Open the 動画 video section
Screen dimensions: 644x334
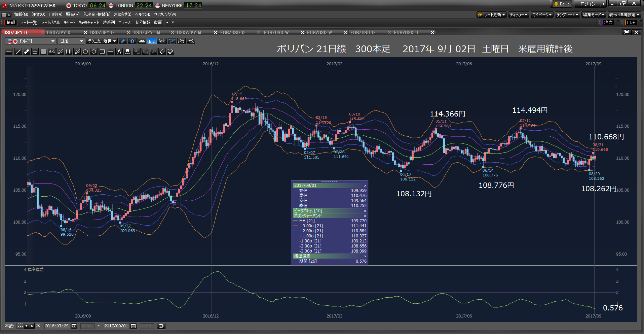(158, 23)
